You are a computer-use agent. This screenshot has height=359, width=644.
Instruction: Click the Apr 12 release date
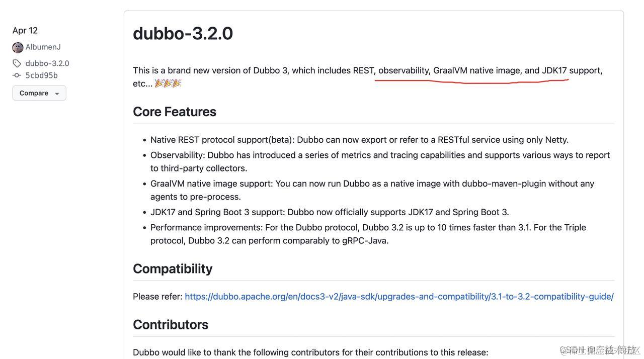click(25, 30)
